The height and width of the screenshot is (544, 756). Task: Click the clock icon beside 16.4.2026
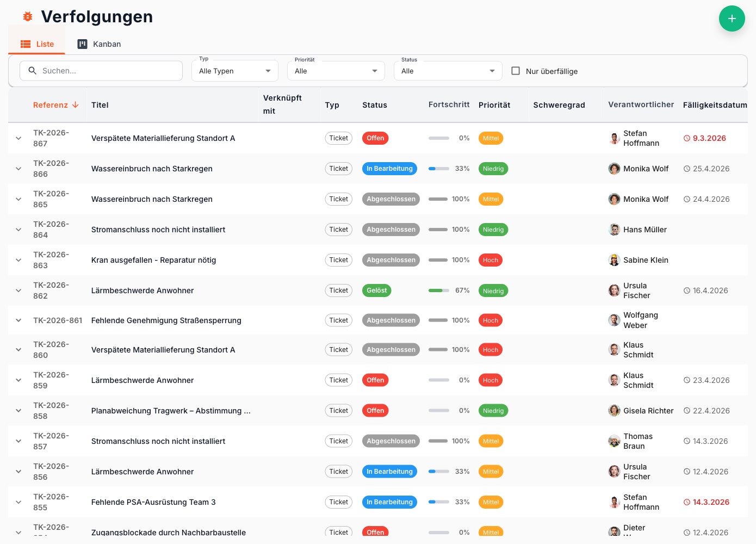pyautogui.click(x=686, y=290)
